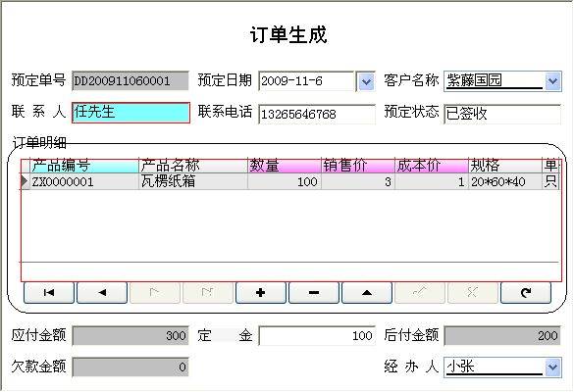Select row indicator for ZX0000001

coord(25,181)
